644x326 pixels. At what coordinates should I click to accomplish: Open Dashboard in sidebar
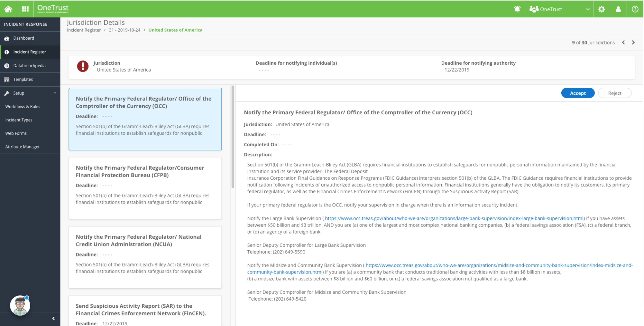click(30, 38)
